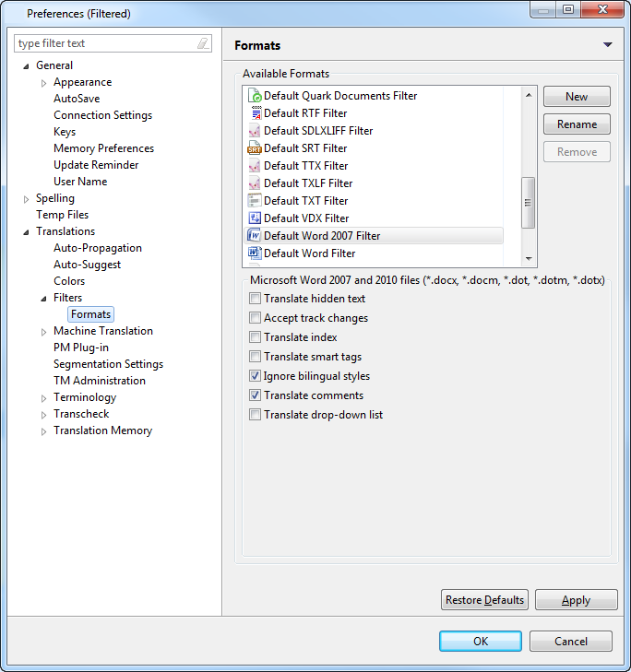Check Translate smart tags
The height and width of the screenshot is (672, 631).
pyautogui.click(x=255, y=357)
